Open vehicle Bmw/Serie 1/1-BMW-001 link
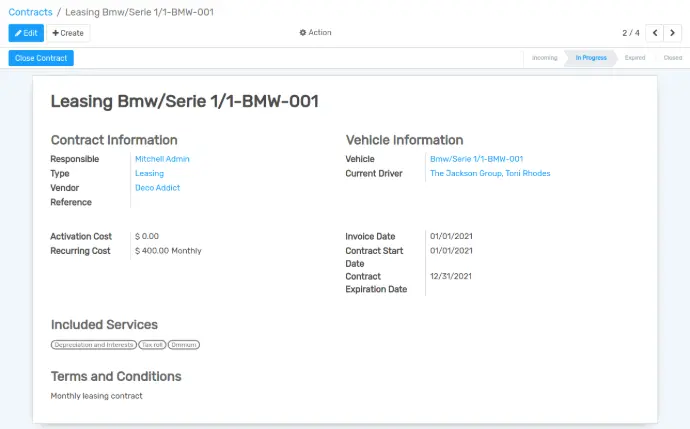The height and width of the screenshot is (429, 690). pos(477,159)
